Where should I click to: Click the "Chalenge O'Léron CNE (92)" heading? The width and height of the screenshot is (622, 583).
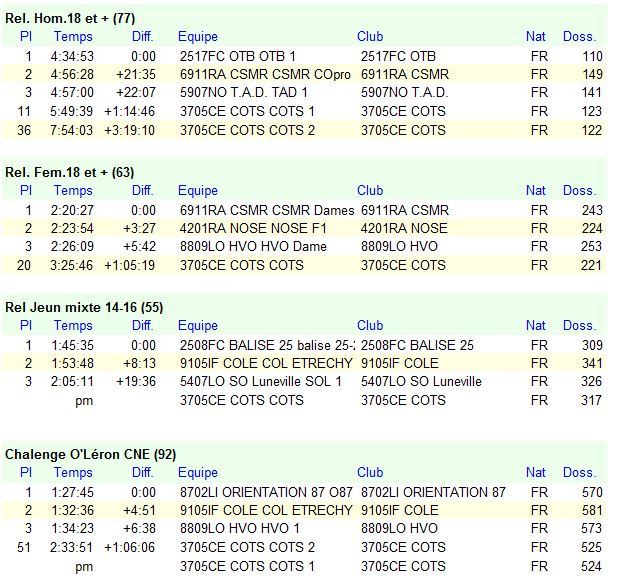[x=90, y=454]
